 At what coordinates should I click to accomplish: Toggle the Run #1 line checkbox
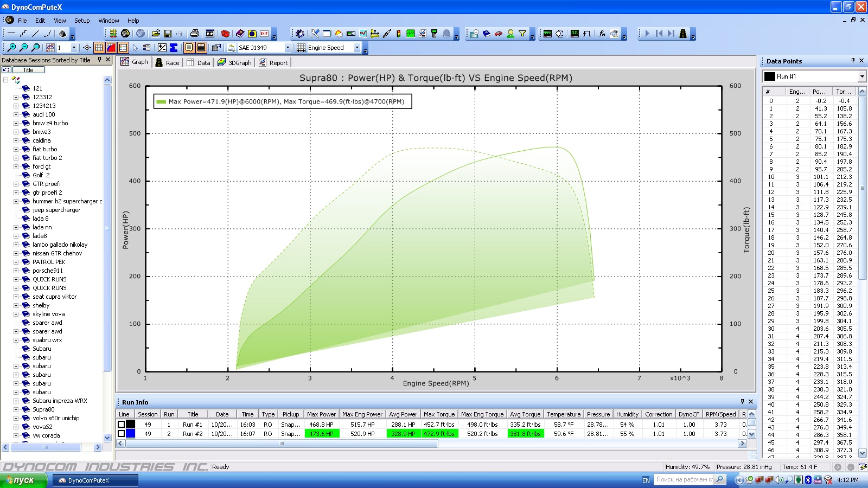click(122, 425)
